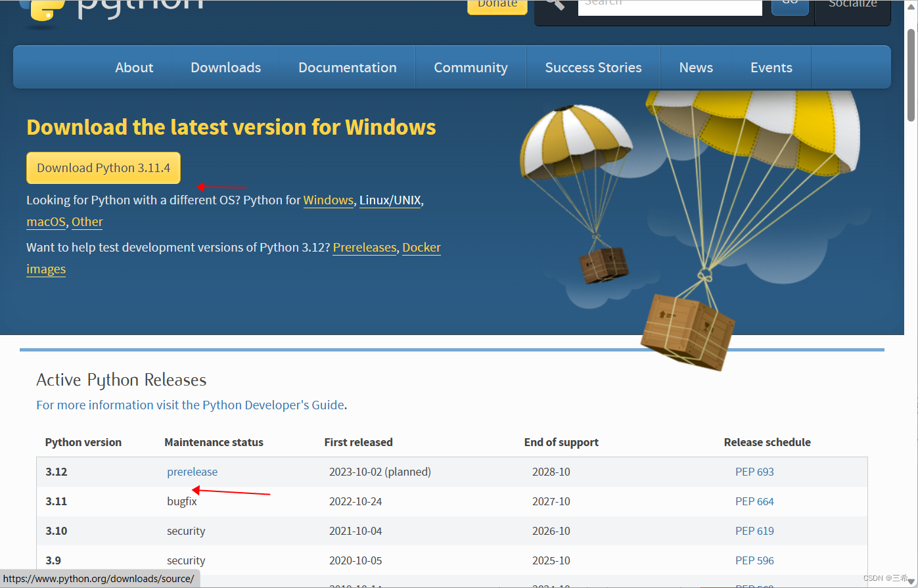Open the Events menu
This screenshot has width=918, height=588.
(771, 67)
